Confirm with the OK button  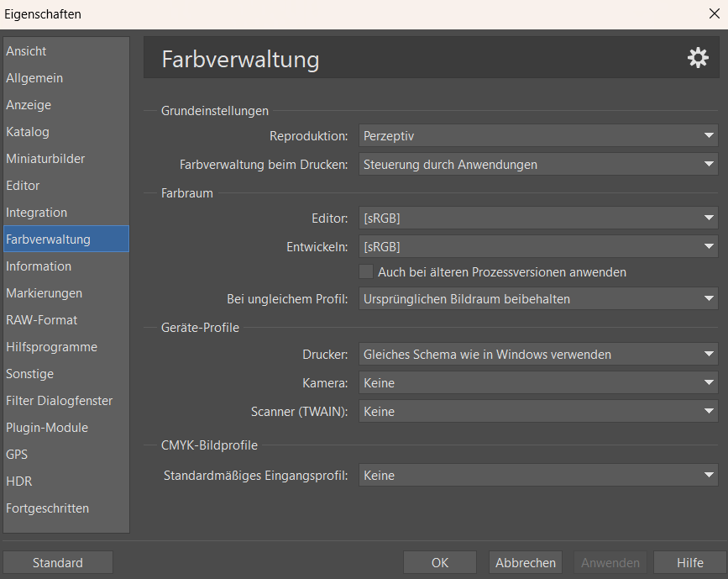point(440,563)
